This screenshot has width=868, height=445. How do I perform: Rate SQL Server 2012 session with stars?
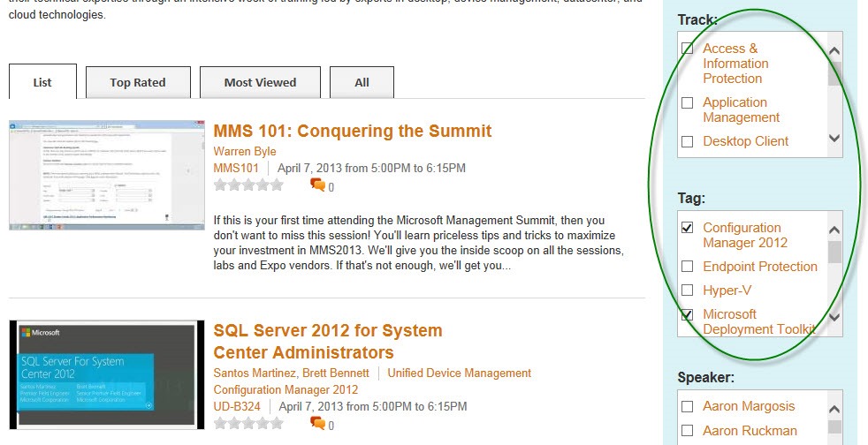tap(248, 424)
